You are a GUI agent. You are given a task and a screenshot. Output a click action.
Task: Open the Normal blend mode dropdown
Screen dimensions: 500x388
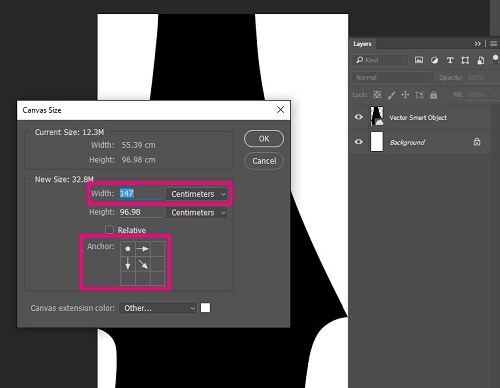[393, 78]
